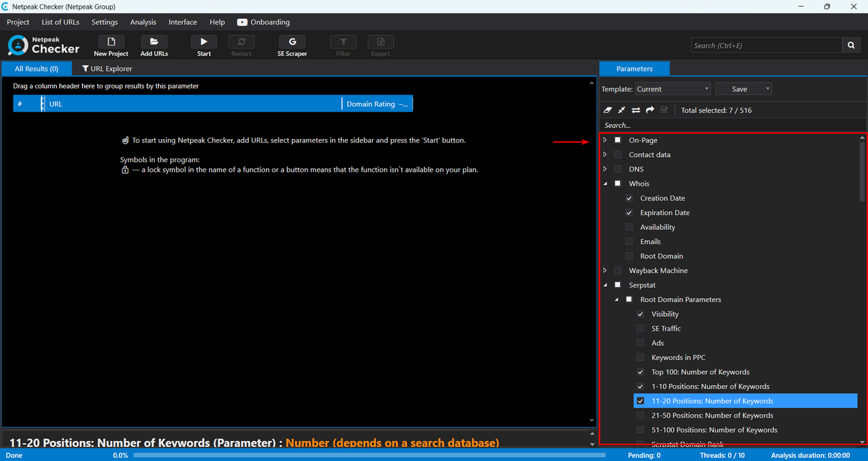Expand the DNS parameter group
The width and height of the screenshot is (868, 461).
(605, 169)
